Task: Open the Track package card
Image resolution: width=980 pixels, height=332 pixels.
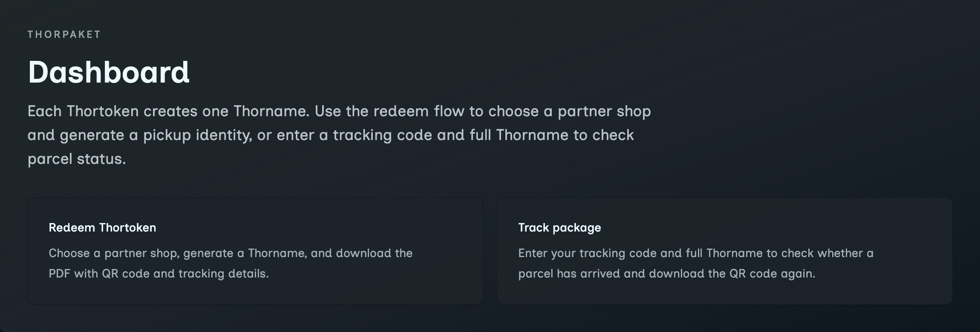Action: [x=724, y=251]
